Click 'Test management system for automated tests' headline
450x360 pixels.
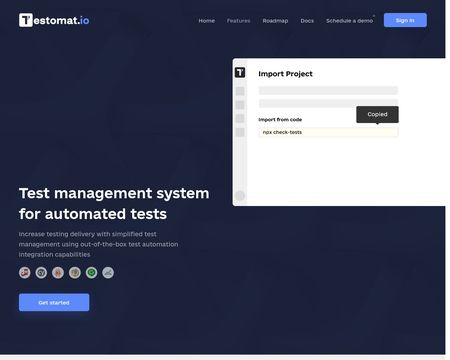click(x=114, y=203)
